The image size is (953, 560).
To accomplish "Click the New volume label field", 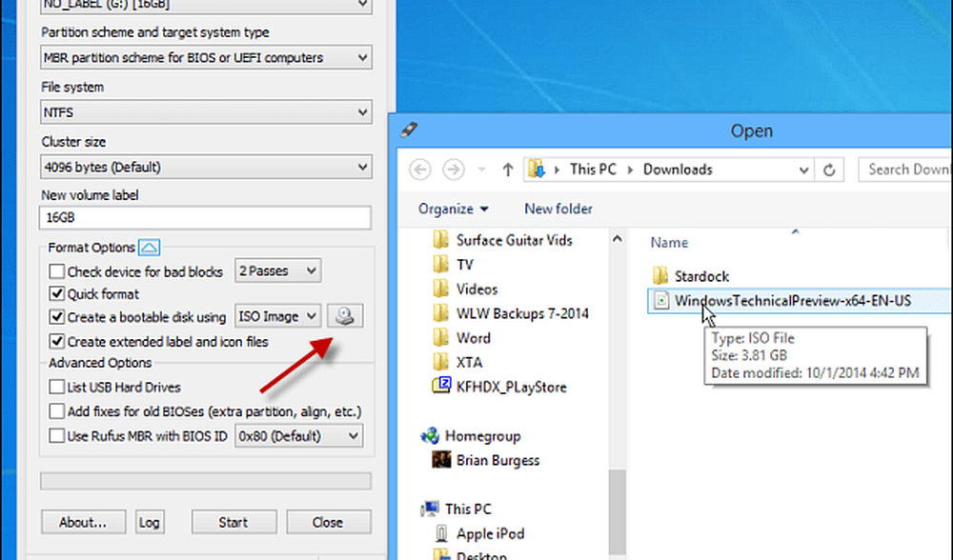I will [206, 217].
